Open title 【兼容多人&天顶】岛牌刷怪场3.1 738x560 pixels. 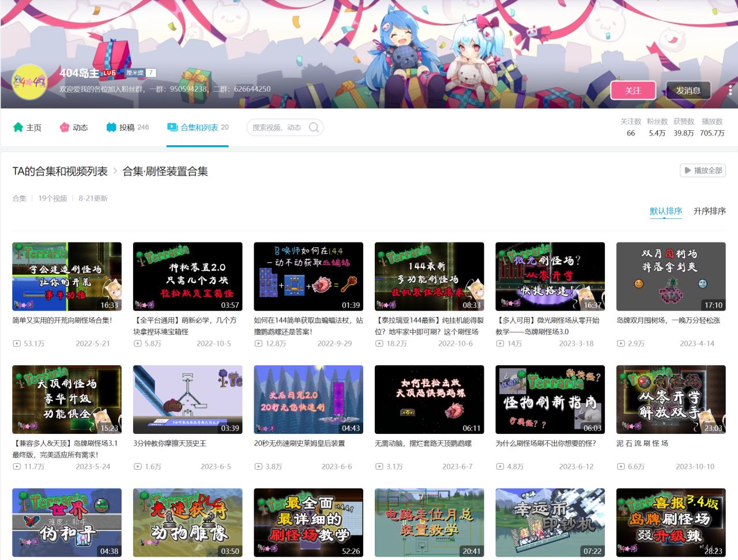click(x=65, y=449)
